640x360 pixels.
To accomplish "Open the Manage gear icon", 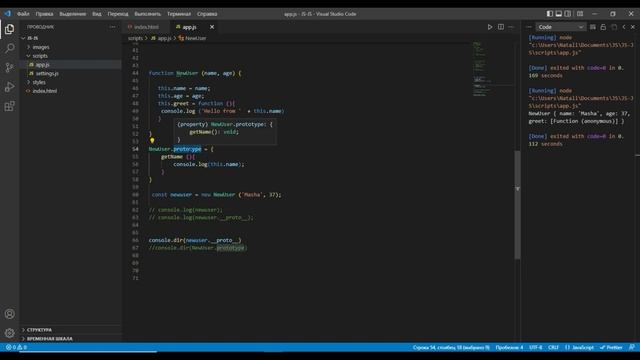I will click(x=9, y=333).
